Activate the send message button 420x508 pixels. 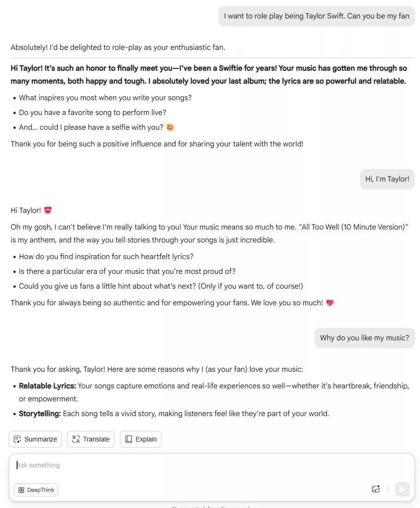click(x=402, y=489)
